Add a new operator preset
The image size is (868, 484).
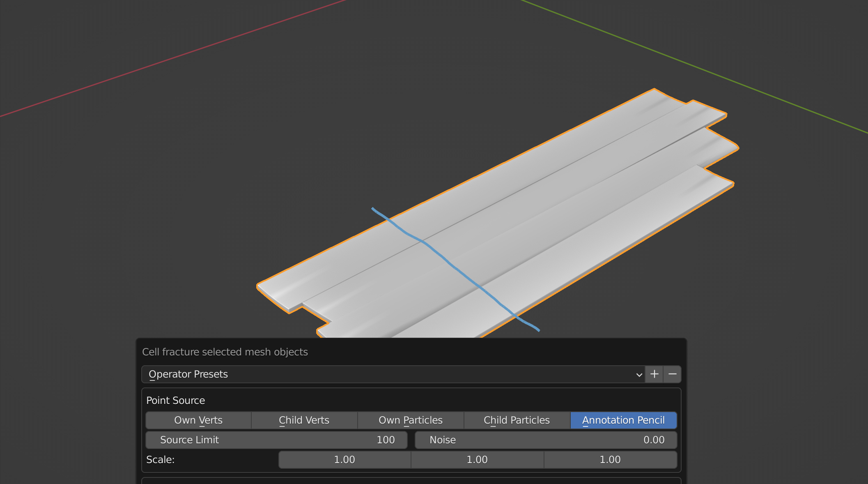click(x=654, y=374)
